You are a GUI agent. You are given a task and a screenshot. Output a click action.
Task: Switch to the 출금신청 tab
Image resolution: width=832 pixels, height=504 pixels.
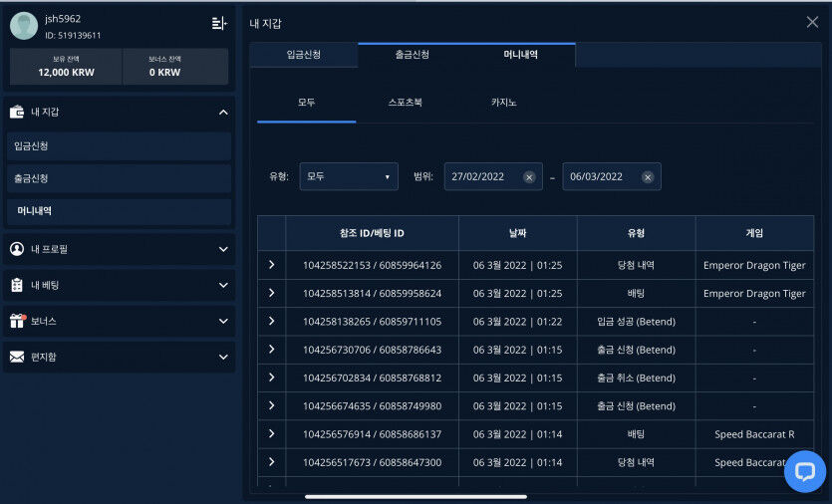pyautogui.click(x=413, y=55)
